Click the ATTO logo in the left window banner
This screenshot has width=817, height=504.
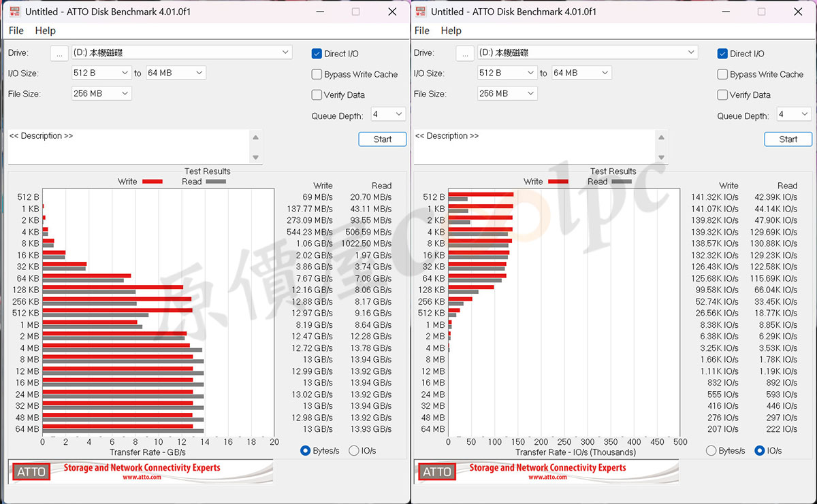pyautogui.click(x=31, y=471)
